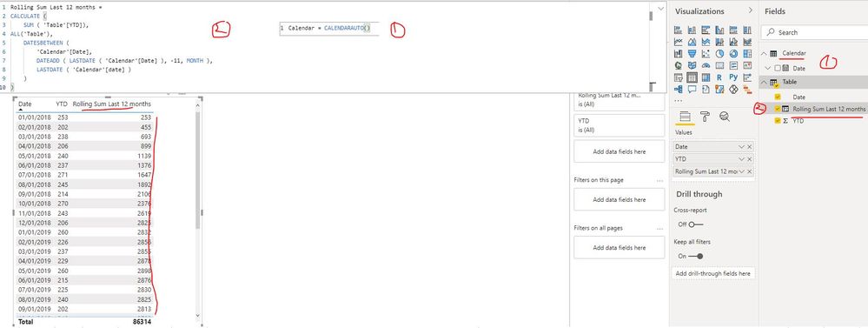This screenshot has height=328, width=868.
Task: Select the pie chart visual
Action: click(719, 54)
